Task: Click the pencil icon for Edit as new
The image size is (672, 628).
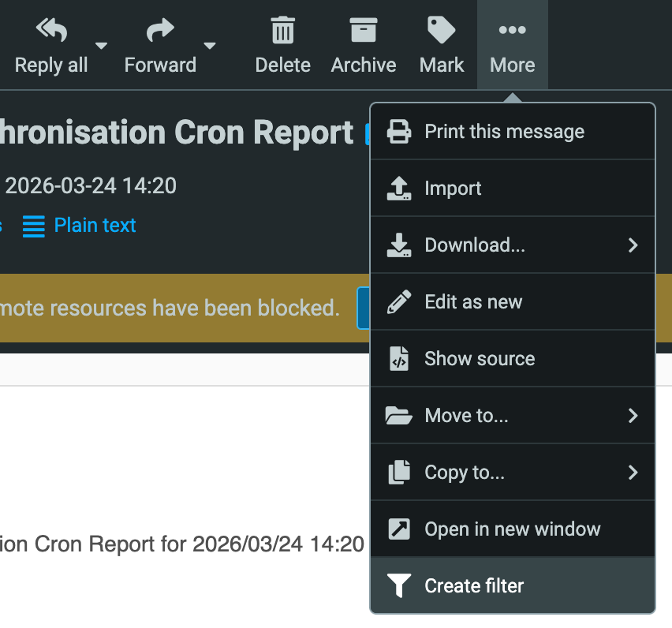Action: (x=399, y=302)
